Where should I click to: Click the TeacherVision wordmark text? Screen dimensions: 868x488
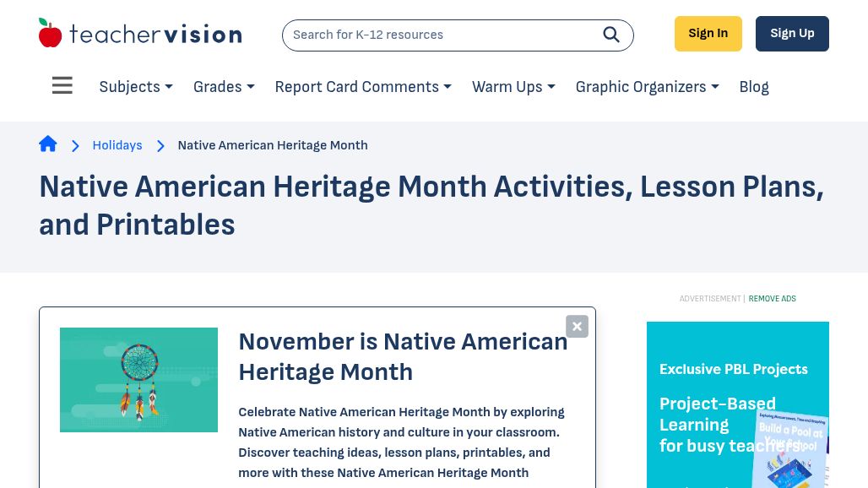click(x=155, y=34)
